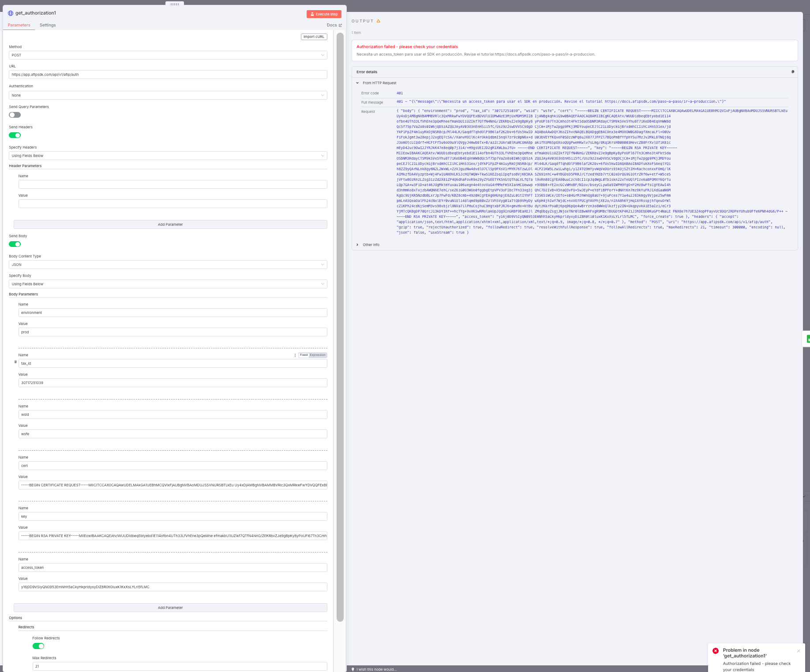Click the Docs external link icon

(340, 26)
